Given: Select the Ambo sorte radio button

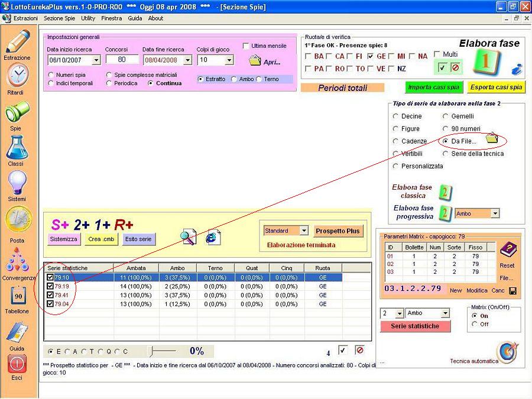Looking at the screenshot, I should pyautogui.click(x=233, y=79).
